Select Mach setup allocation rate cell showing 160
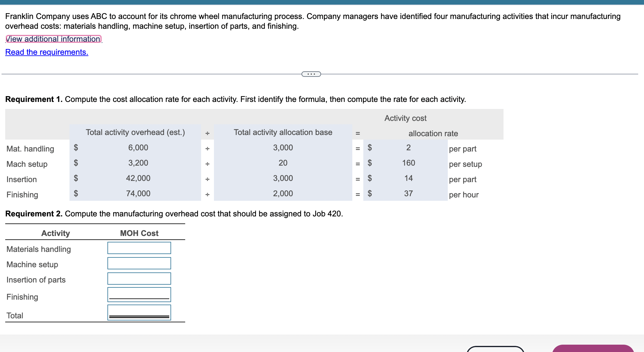Image resolution: width=644 pixels, height=352 pixels. [408, 163]
